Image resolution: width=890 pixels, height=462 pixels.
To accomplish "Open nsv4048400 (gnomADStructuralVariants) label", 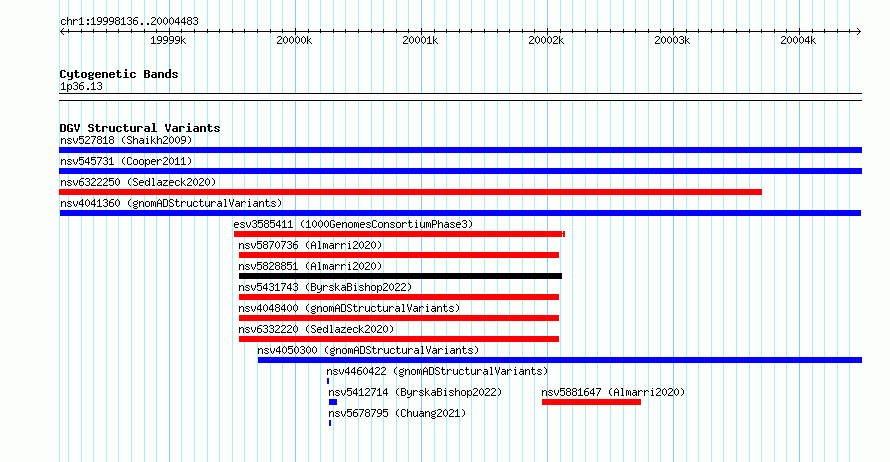I will (349, 308).
